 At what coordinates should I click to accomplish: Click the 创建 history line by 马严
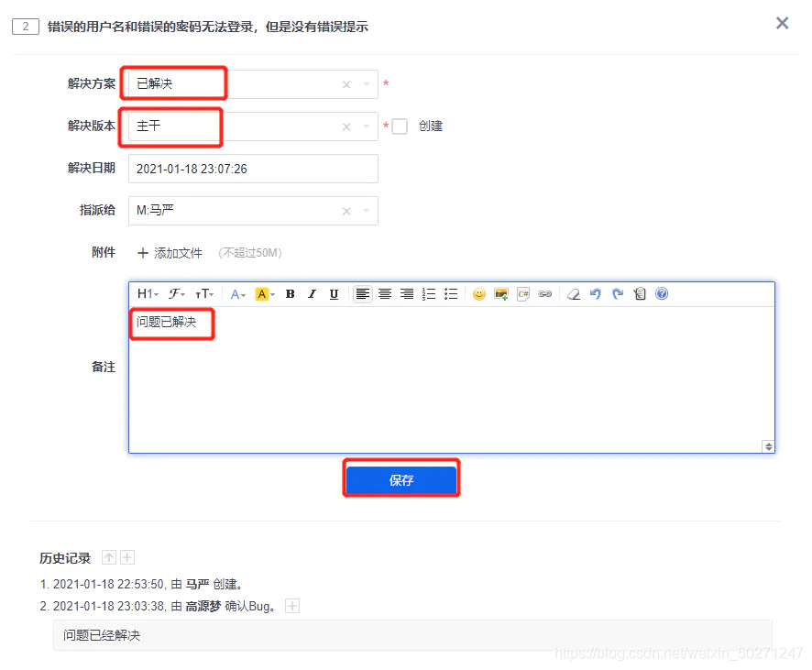pos(141,584)
